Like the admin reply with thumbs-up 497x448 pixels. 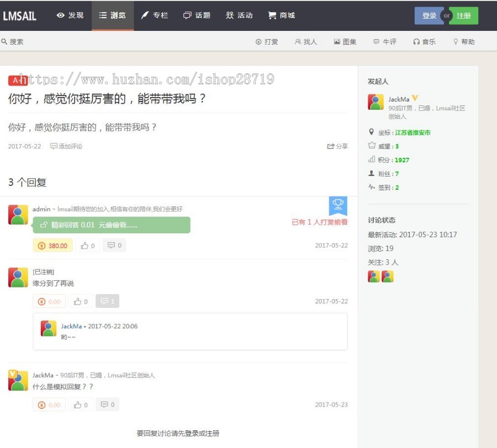pyautogui.click(x=88, y=246)
